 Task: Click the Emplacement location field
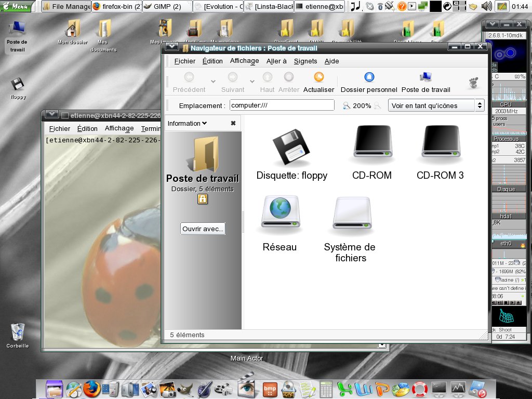click(x=282, y=105)
